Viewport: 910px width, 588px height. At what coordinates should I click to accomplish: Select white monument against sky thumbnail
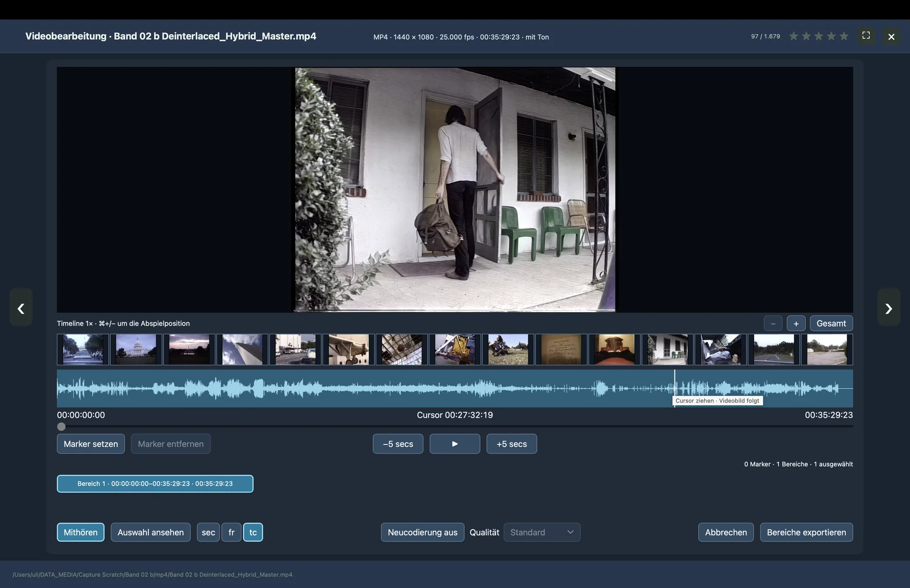[x=242, y=350]
